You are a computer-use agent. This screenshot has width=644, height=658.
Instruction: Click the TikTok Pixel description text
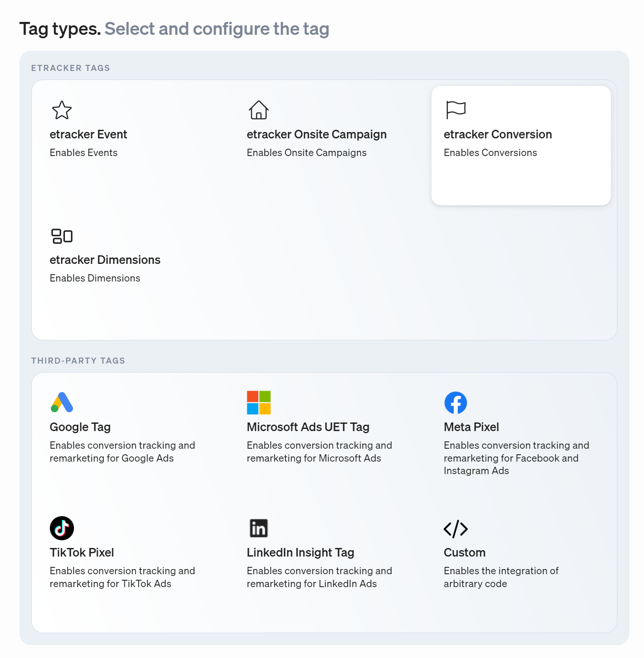pos(123,577)
